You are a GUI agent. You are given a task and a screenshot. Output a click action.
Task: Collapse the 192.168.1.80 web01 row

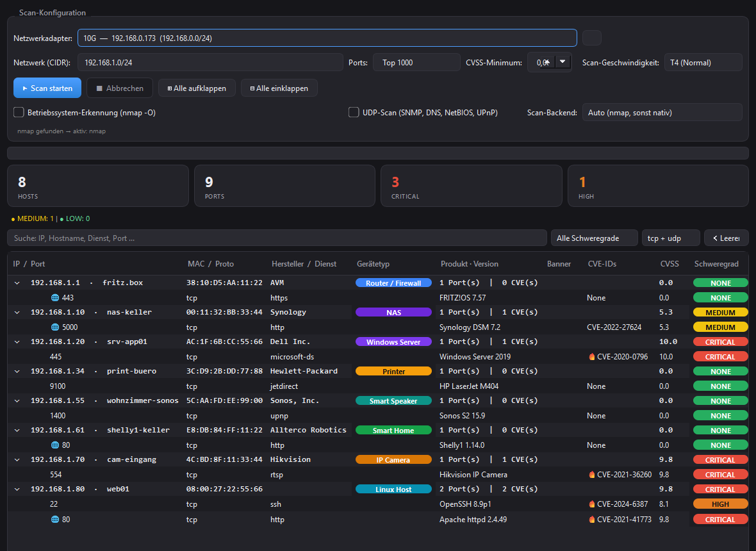pyautogui.click(x=17, y=489)
